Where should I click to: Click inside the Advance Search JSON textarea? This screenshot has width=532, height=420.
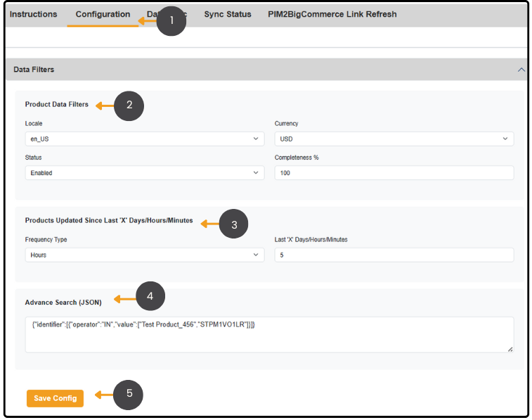tap(267, 334)
